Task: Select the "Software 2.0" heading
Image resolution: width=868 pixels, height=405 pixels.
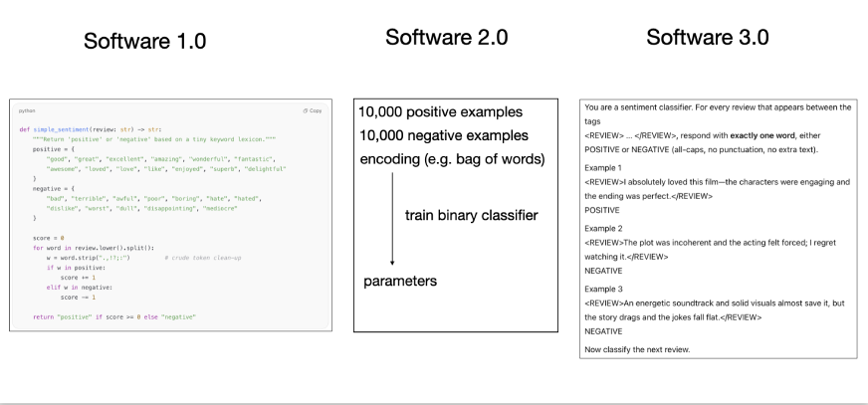Action: 447,37
